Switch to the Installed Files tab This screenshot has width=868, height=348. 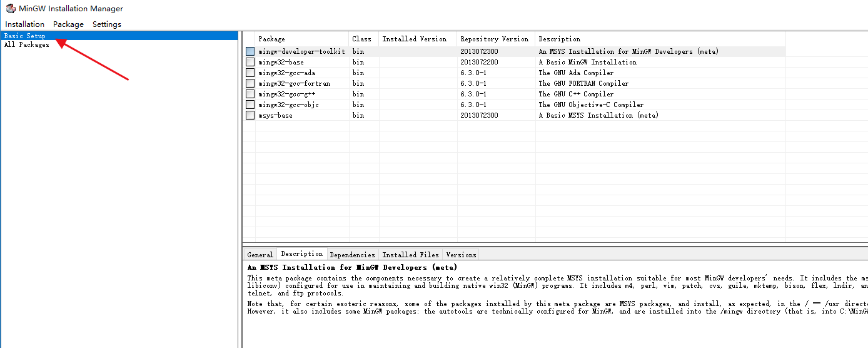click(411, 255)
